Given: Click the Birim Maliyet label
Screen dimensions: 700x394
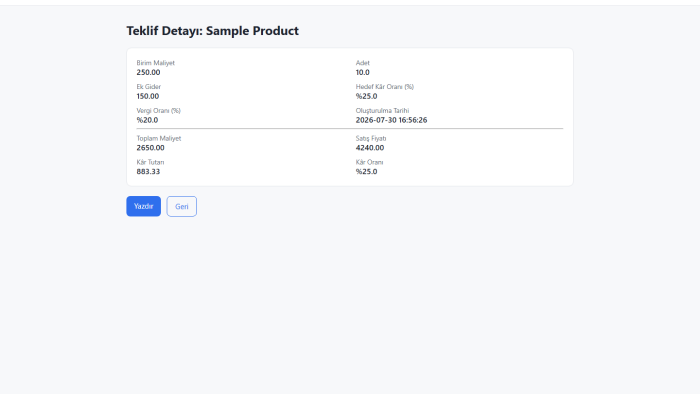Looking at the screenshot, I should (155, 63).
